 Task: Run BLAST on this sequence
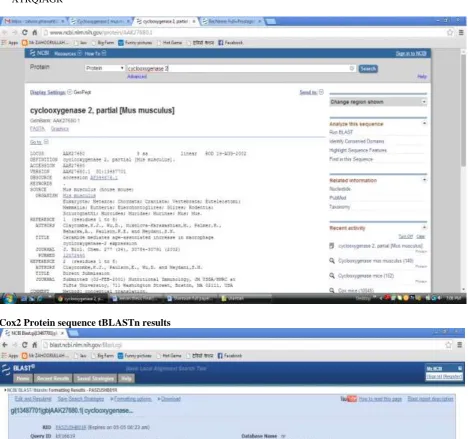[x=341, y=132]
